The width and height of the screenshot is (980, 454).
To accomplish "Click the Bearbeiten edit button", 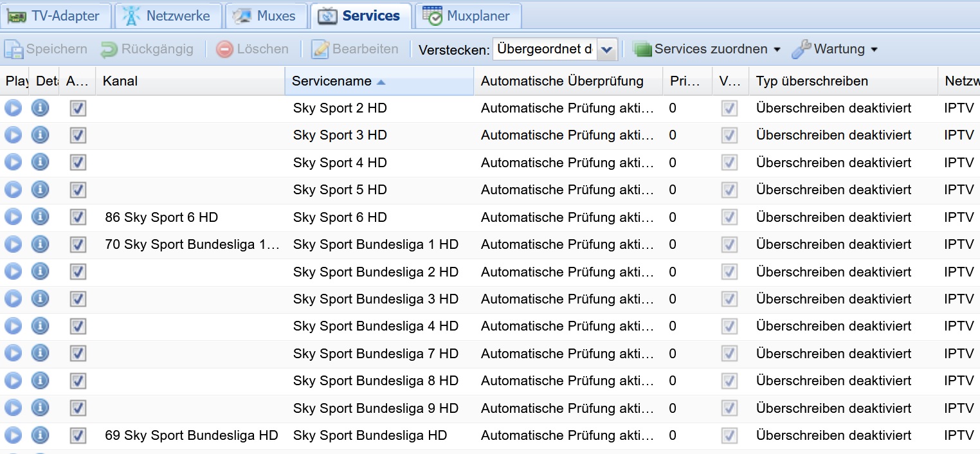I will [356, 50].
